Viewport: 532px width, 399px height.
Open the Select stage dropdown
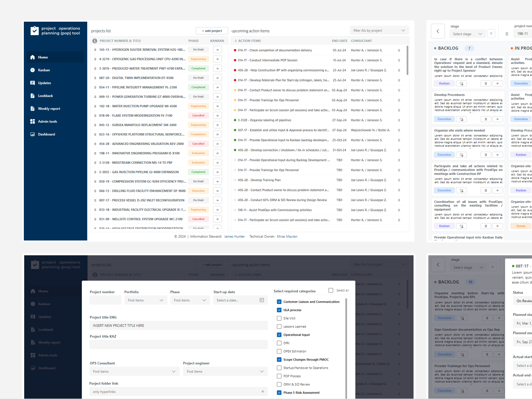467,34
